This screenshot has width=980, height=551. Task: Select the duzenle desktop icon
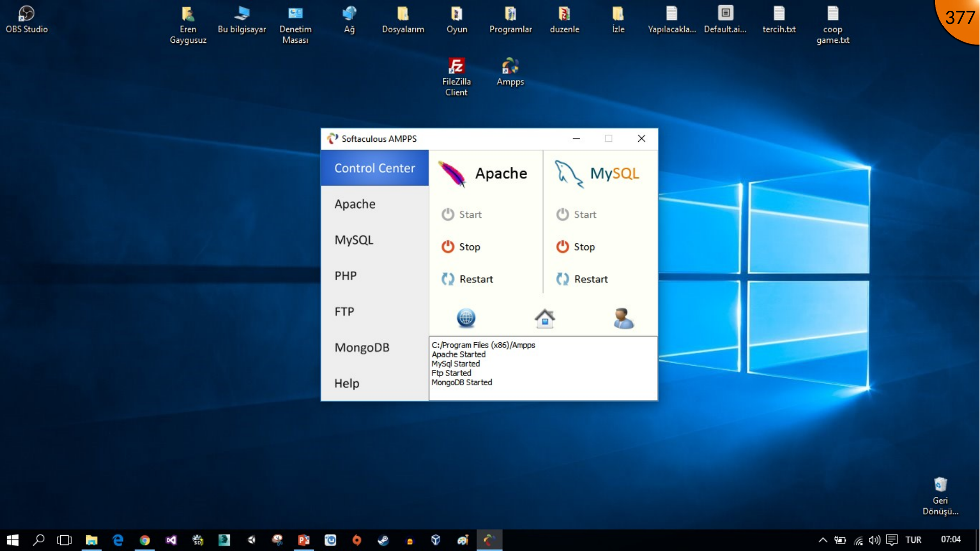tap(564, 19)
